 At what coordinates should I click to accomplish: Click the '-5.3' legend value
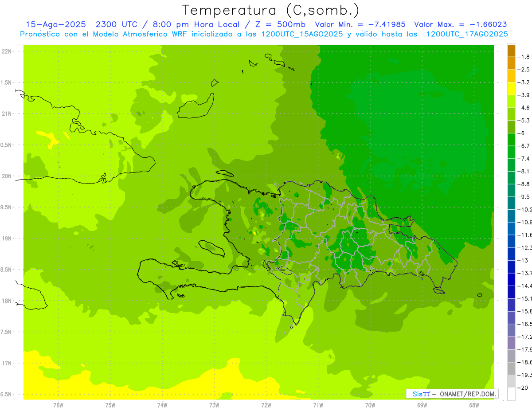click(x=524, y=121)
